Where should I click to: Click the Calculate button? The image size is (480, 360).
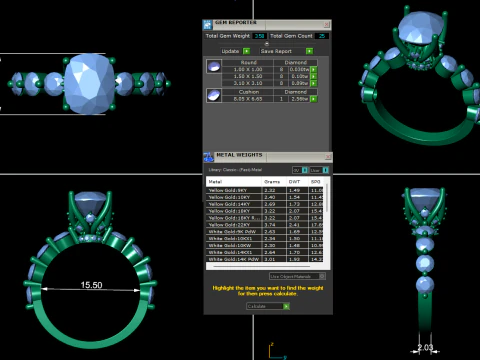(x=268, y=306)
